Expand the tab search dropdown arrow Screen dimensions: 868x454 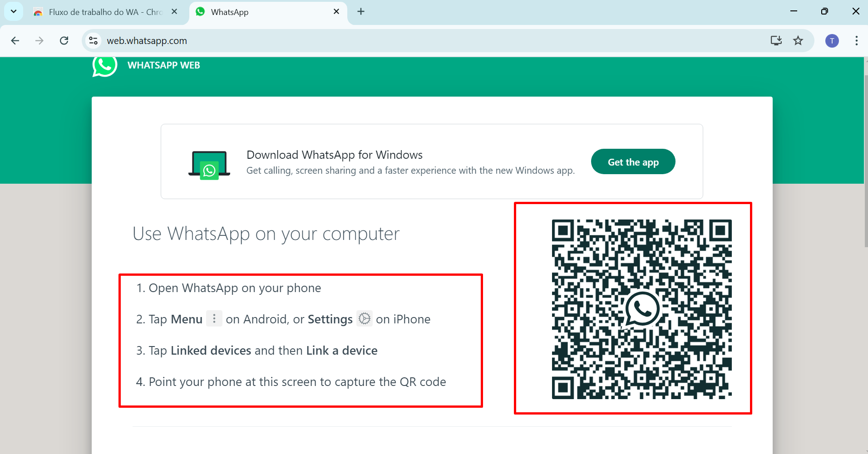click(14, 11)
